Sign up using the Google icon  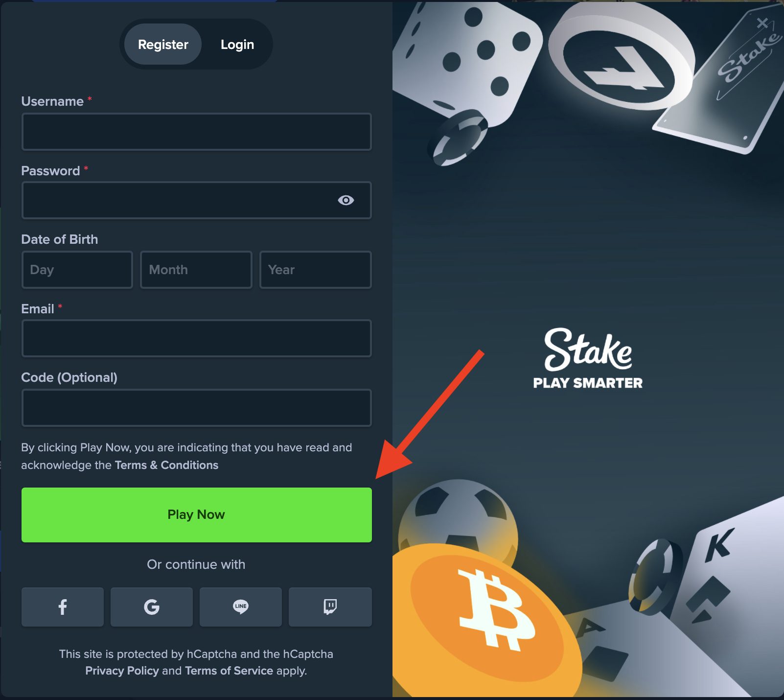click(152, 607)
